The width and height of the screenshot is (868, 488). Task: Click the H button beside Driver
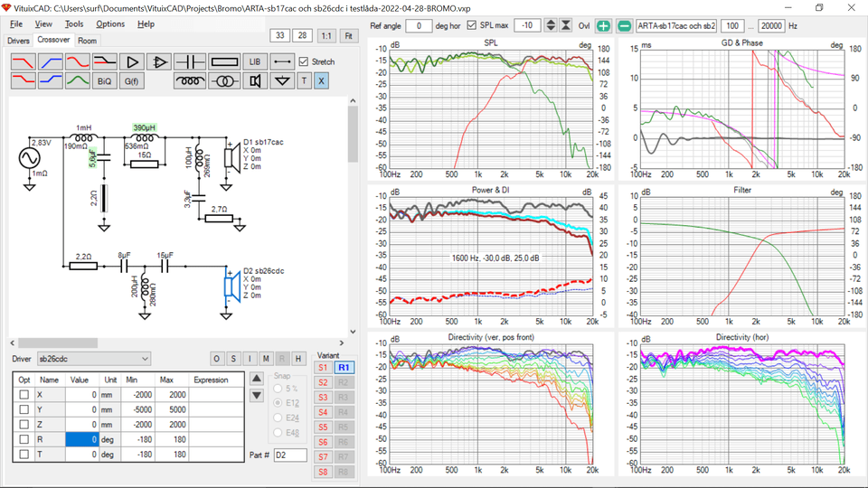[x=298, y=359]
